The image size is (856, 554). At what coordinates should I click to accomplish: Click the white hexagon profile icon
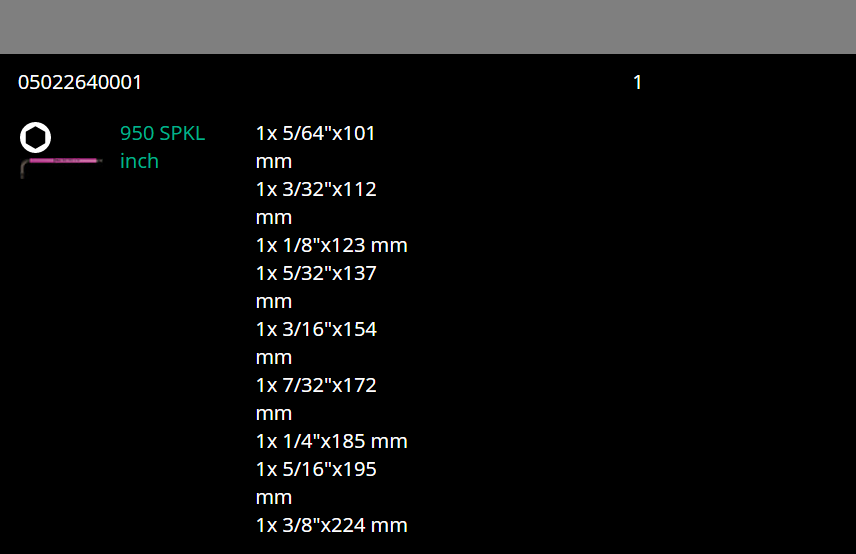pos(35,137)
